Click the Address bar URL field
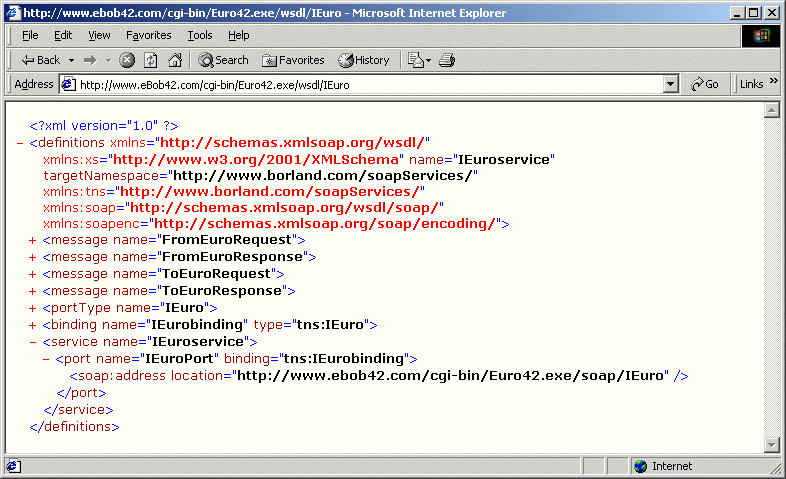786x479 pixels. click(370, 85)
